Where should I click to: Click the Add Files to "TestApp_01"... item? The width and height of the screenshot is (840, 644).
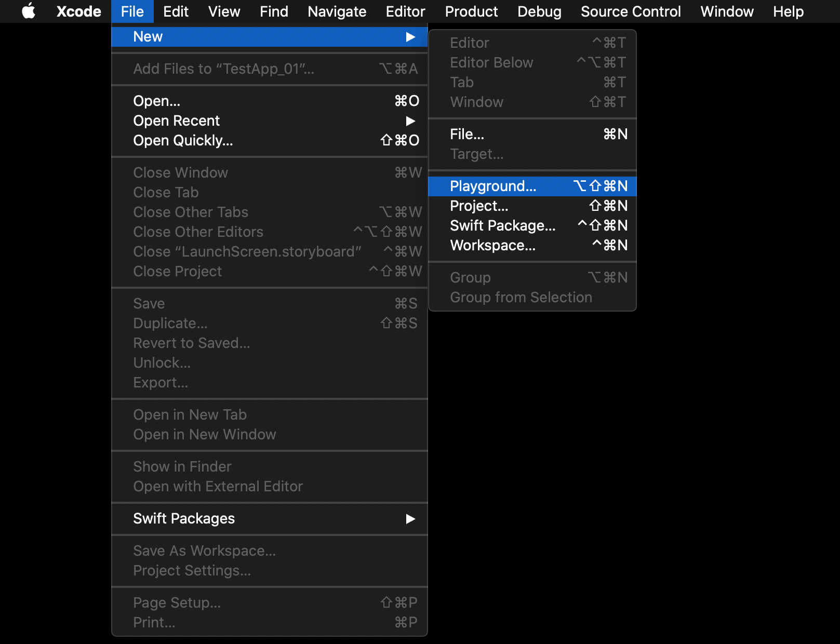(x=270, y=69)
